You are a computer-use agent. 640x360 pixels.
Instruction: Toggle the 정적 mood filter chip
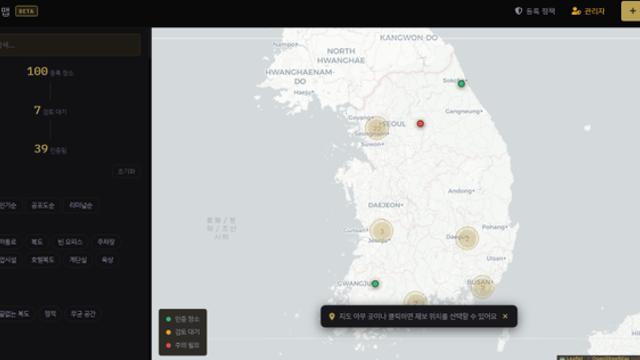click(50, 313)
